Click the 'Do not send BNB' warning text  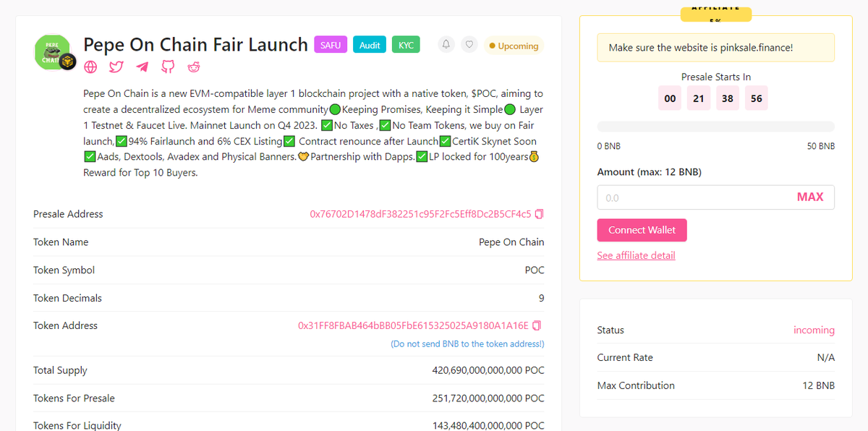coord(467,344)
